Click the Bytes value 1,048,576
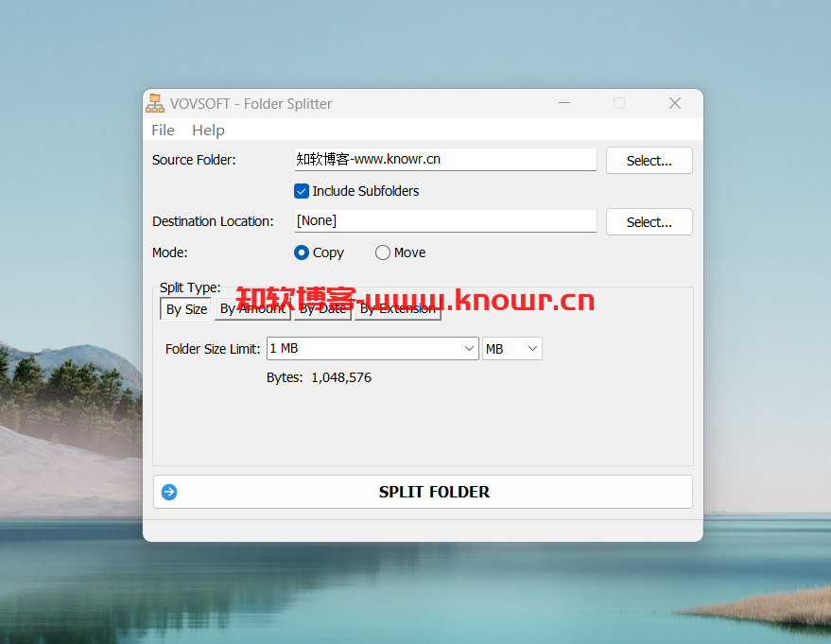831x644 pixels. (341, 377)
